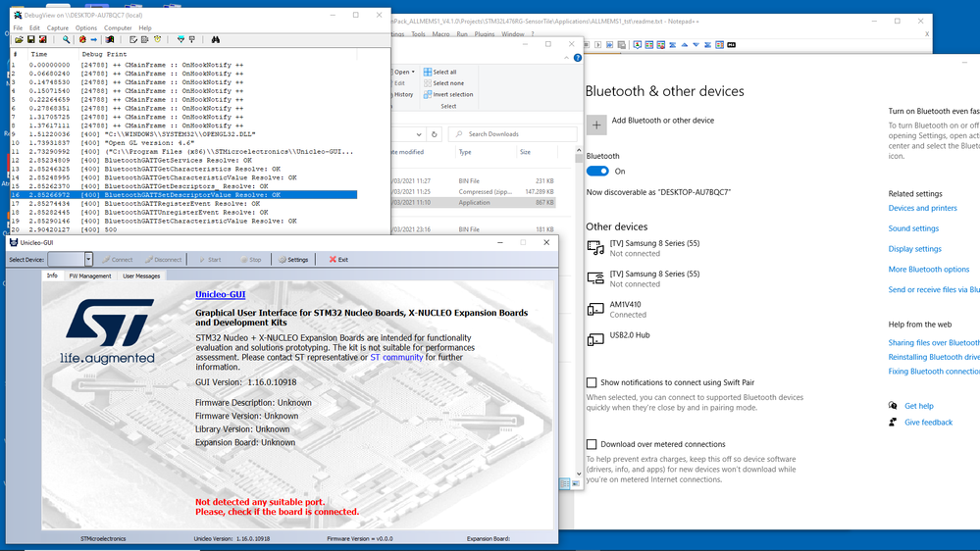Image resolution: width=980 pixels, height=551 pixels.
Task: Open Display settings link
Action: coord(914,249)
